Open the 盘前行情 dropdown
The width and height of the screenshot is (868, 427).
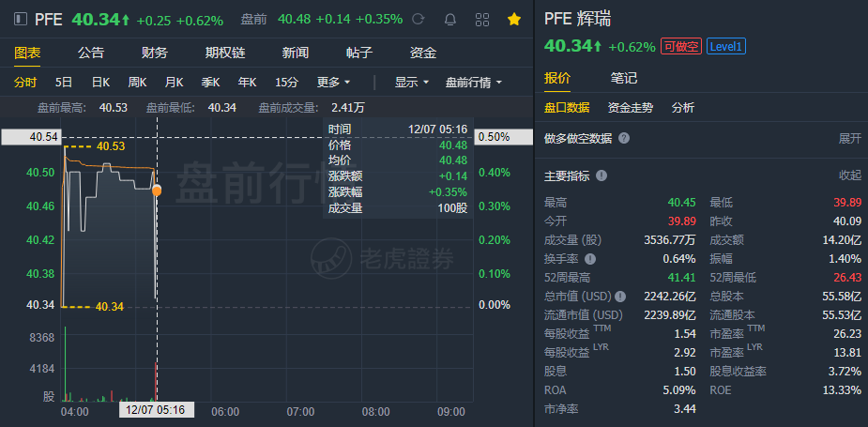(472, 83)
